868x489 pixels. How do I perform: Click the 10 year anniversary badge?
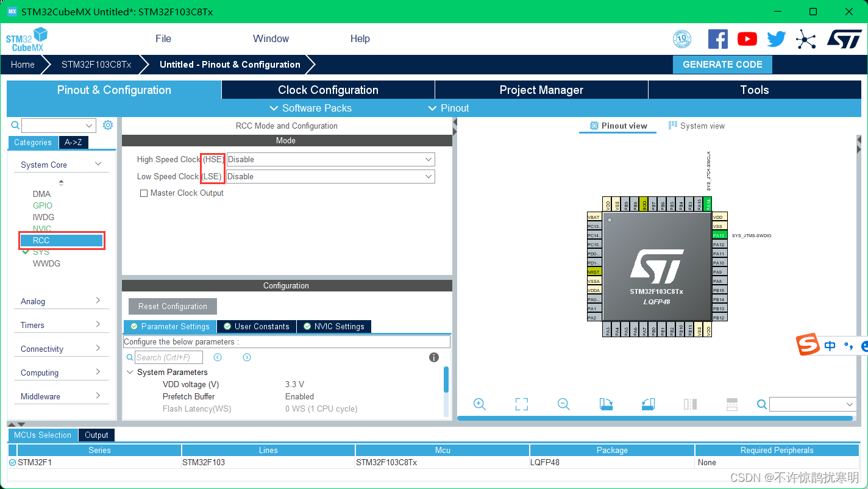click(x=682, y=39)
